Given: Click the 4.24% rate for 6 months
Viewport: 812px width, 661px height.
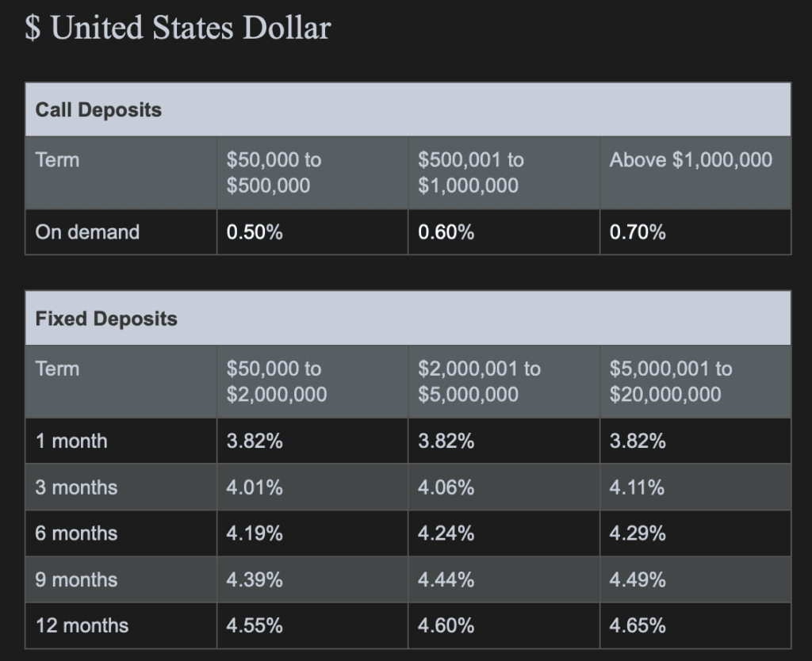Looking at the screenshot, I should (446, 533).
